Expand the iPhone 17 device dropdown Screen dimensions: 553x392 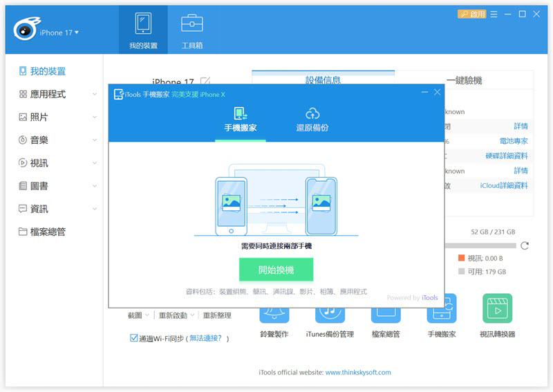[59, 32]
